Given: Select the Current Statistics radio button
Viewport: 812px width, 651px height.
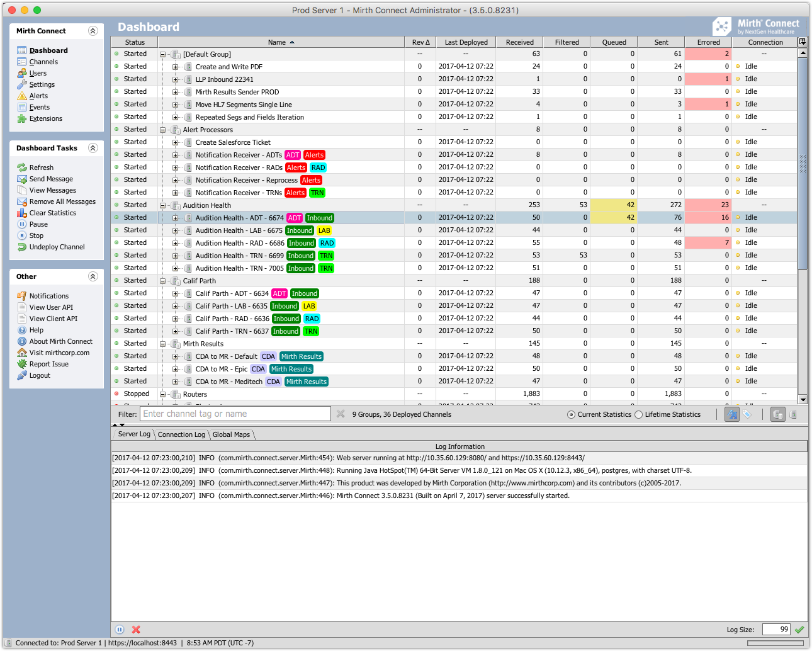Looking at the screenshot, I should [571, 414].
